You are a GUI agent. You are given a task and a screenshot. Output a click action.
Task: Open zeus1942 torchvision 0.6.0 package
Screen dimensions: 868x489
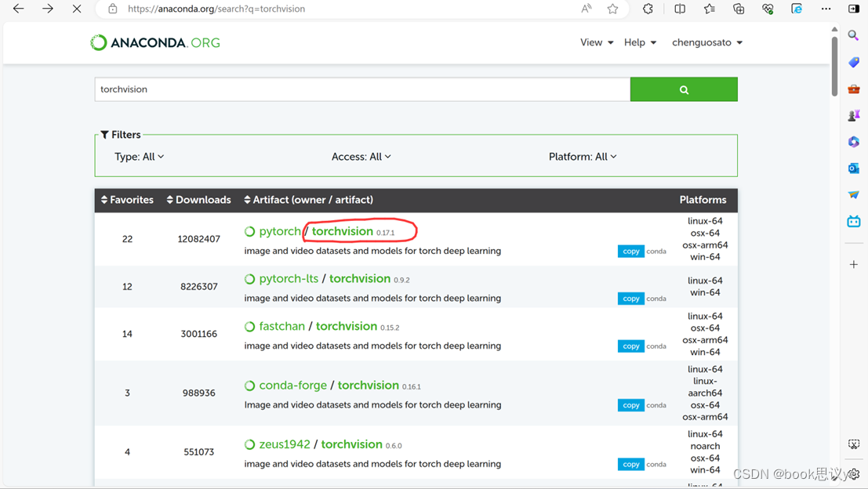[x=351, y=444]
